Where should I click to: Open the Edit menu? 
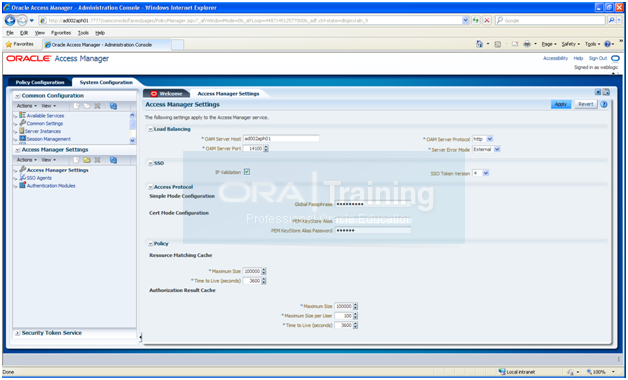coord(24,33)
